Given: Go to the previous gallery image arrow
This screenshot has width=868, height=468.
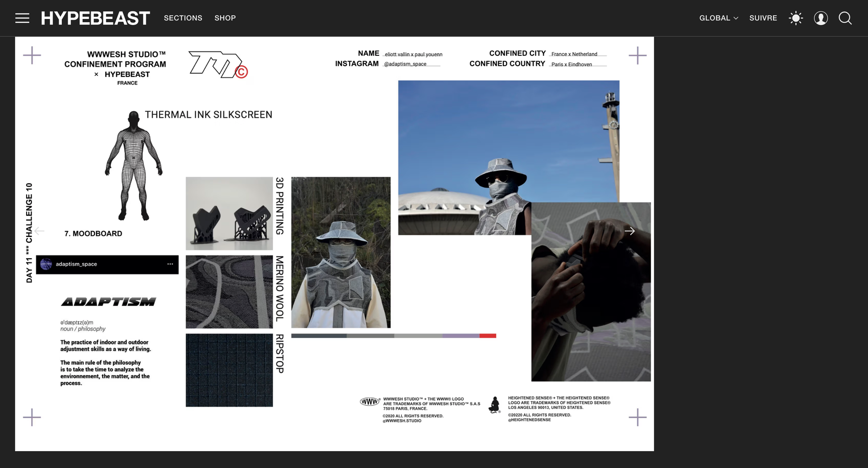Looking at the screenshot, I should pos(40,231).
